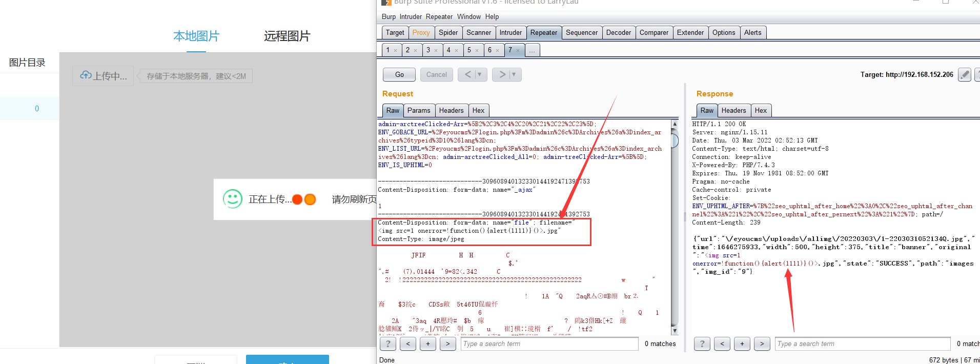Open the Window menu
This screenshot has width=980, height=364.
[x=469, y=16]
